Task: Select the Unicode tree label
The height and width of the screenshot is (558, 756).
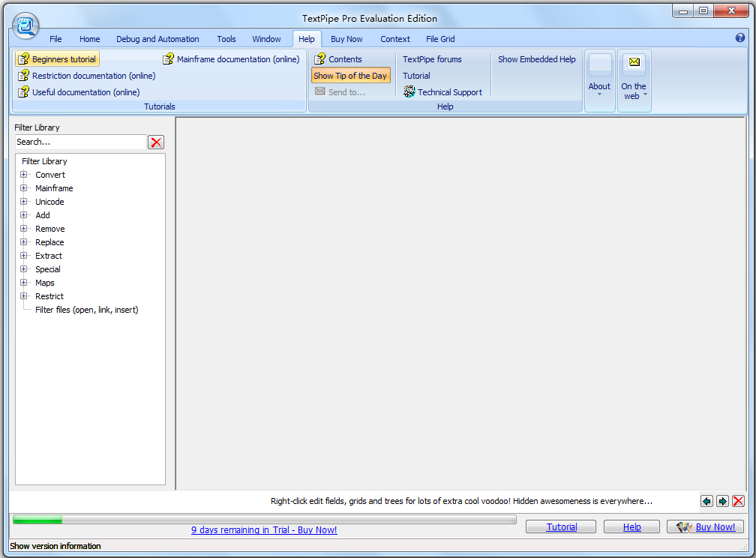Action: (x=49, y=202)
